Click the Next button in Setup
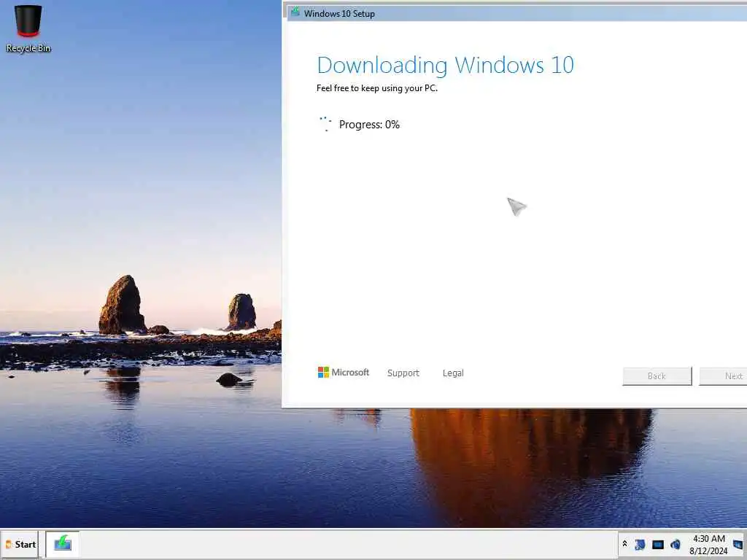Viewport: 747px width, 560px height. pyautogui.click(x=723, y=376)
